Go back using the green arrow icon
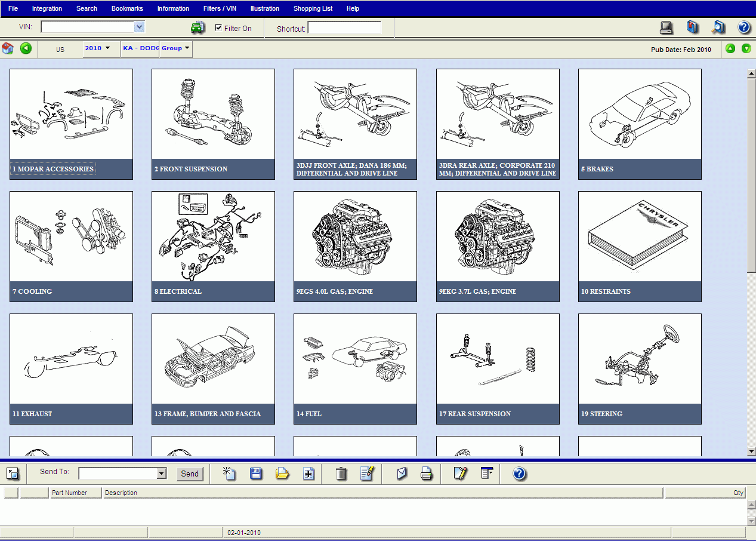Image resolution: width=756 pixels, height=541 pixels. tap(25, 49)
